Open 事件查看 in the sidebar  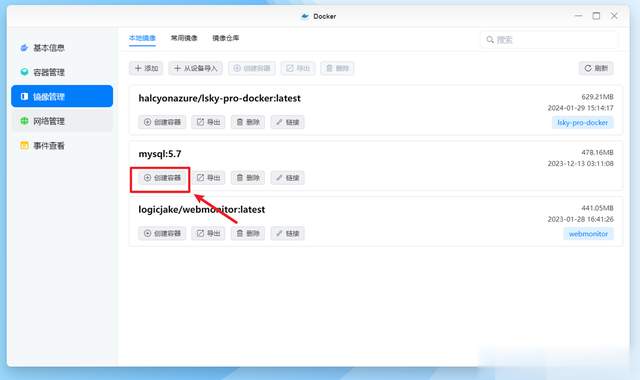tap(62, 145)
